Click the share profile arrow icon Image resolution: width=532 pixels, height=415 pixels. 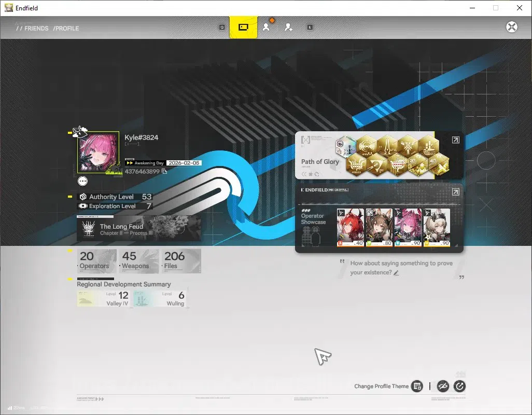459,386
